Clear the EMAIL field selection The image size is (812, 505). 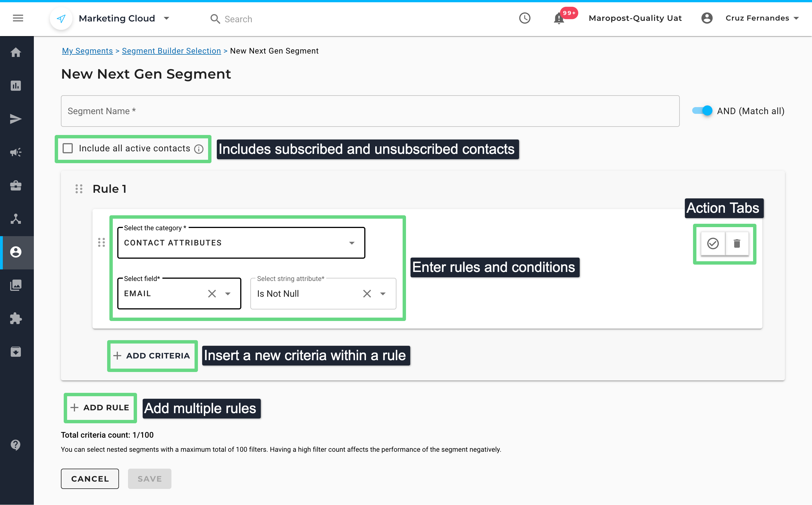coord(212,294)
